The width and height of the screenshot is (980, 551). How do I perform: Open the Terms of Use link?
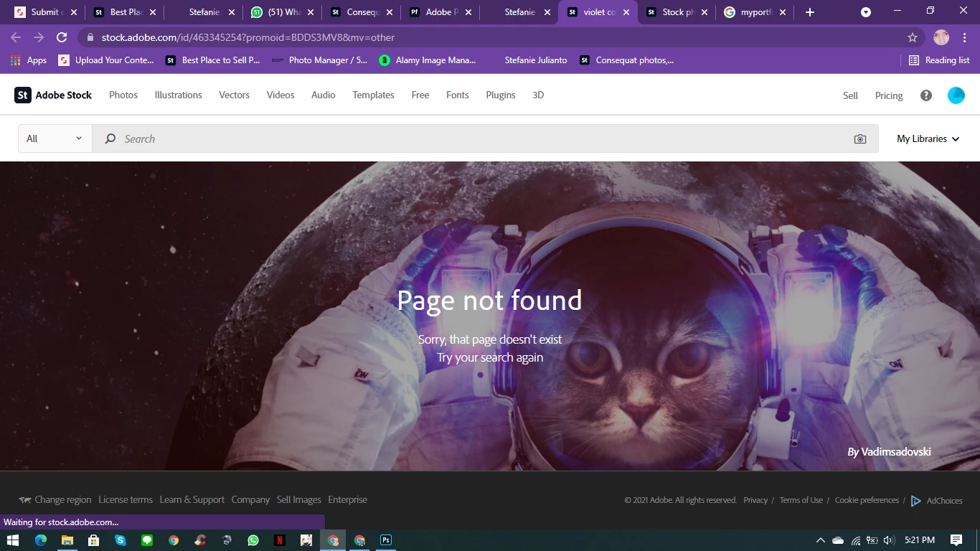[801, 500]
